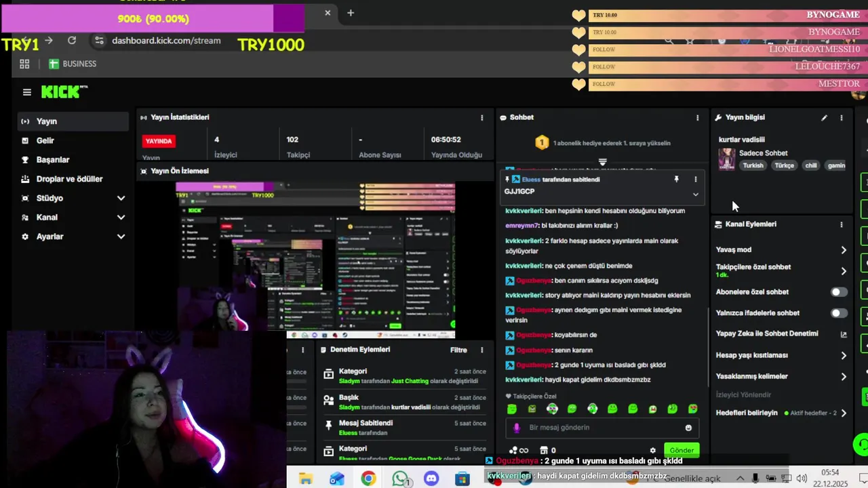This screenshot has height=488, width=868.
Task: Open the Kick hamburger menu
Action: coord(27,92)
